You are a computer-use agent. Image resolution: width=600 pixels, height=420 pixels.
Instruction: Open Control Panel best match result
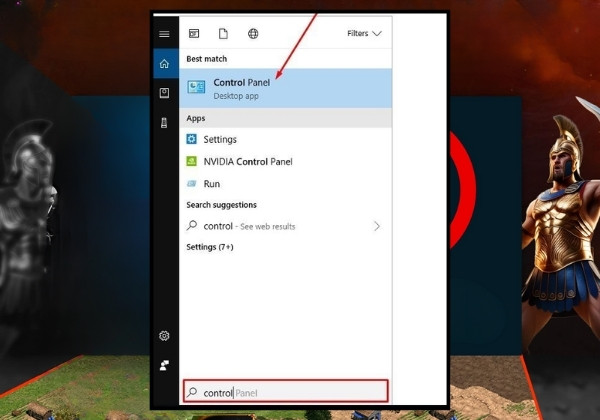pyautogui.click(x=285, y=88)
